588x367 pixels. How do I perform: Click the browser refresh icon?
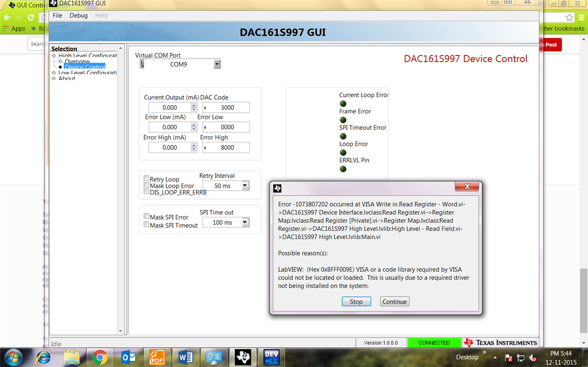click(31, 17)
